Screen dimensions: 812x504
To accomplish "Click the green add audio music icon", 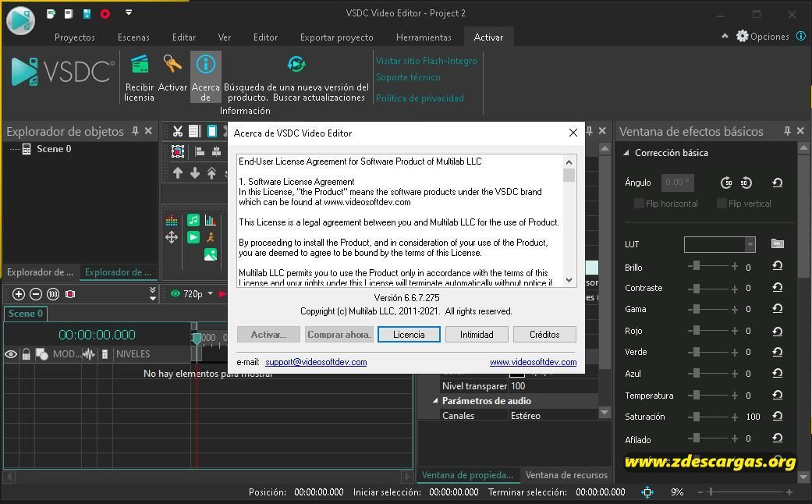I will pyautogui.click(x=193, y=220).
